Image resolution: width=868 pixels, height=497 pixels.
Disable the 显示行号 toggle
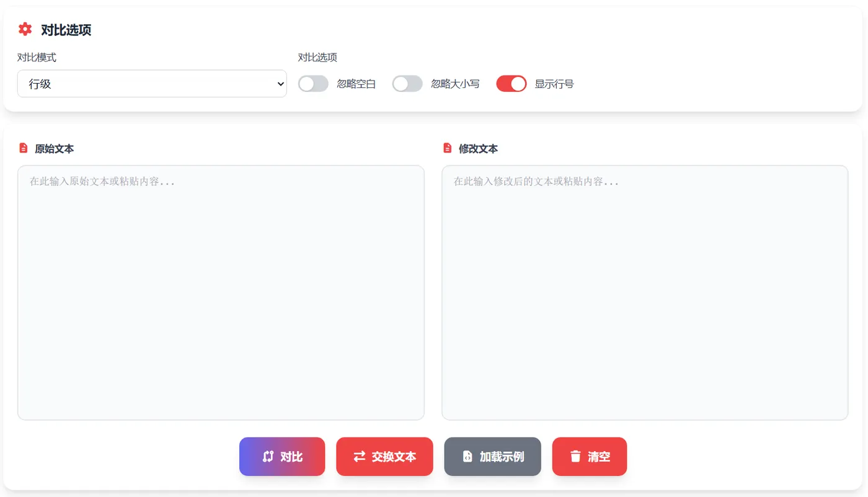[511, 83]
